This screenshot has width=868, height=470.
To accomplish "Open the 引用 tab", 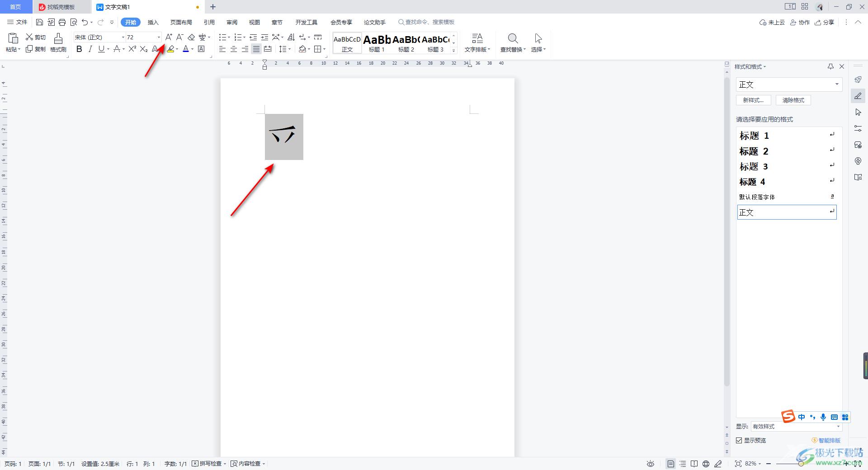I will click(x=209, y=22).
